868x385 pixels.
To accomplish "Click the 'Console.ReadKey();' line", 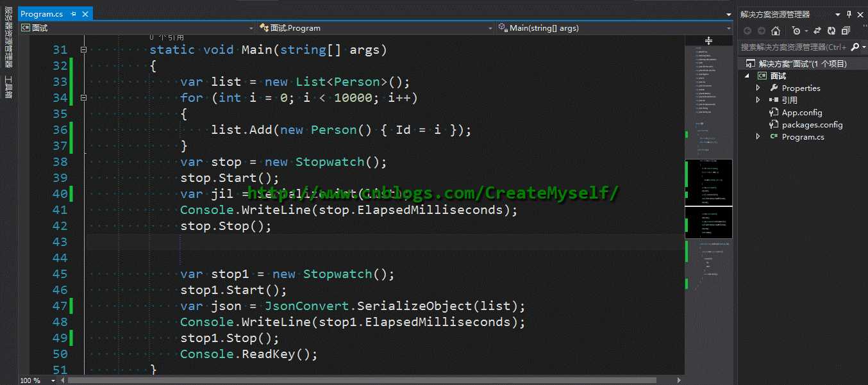I will (x=249, y=354).
